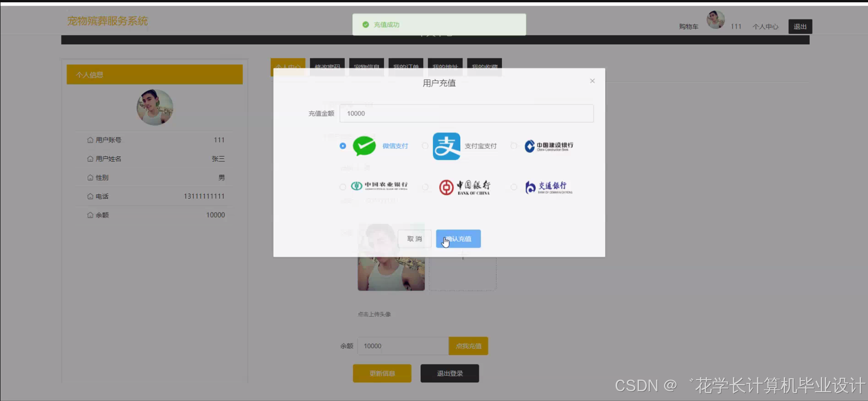Click the 退出登录 button
This screenshot has height=401, width=868.
[450, 373]
